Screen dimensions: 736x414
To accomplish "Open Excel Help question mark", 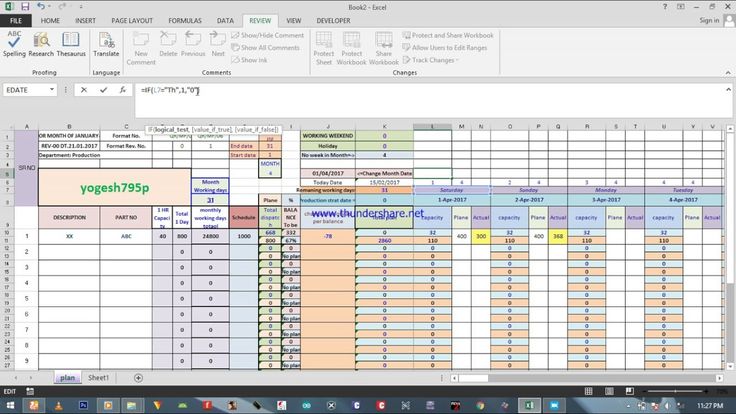I will pos(665,7).
